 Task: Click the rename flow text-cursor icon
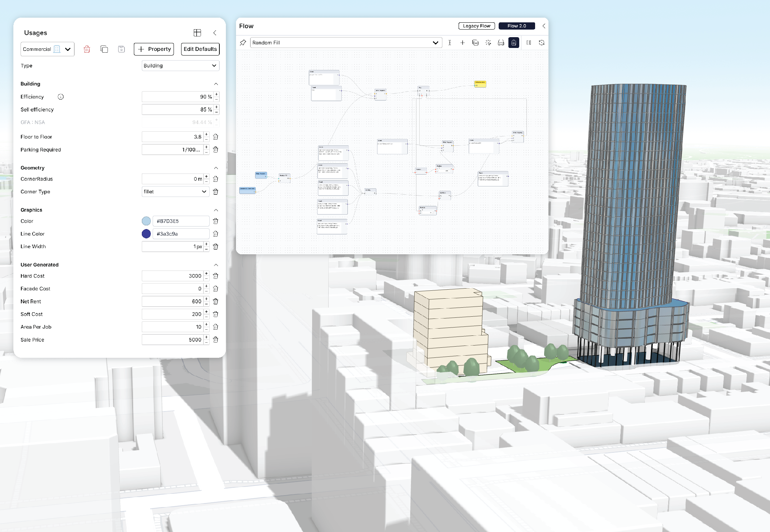pyautogui.click(x=450, y=43)
